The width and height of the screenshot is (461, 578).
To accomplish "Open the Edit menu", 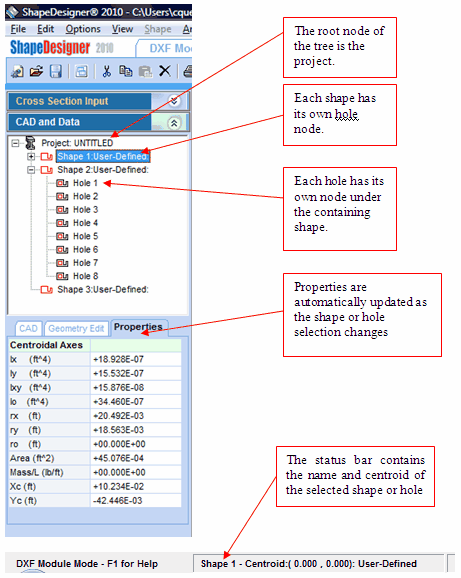I will (45, 29).
